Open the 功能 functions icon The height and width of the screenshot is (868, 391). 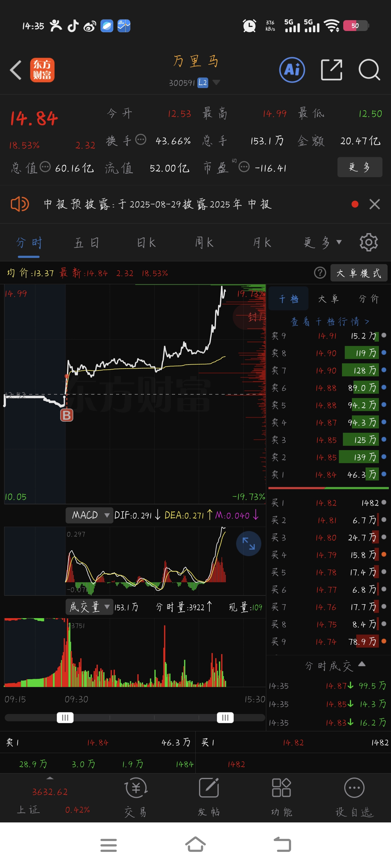point(282,797)
